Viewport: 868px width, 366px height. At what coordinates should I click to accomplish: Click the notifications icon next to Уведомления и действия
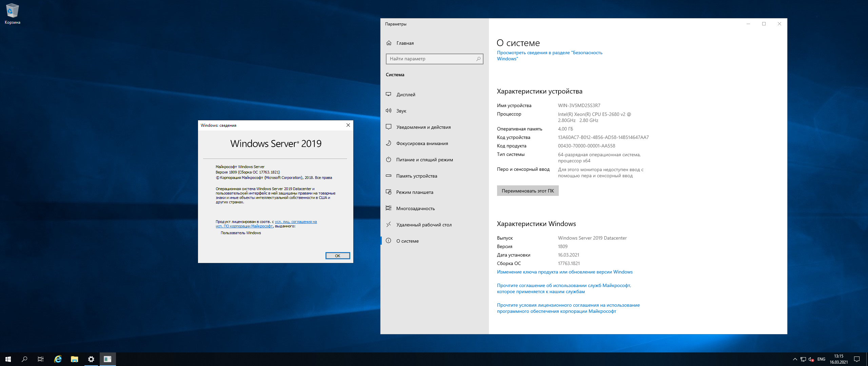[x=389, y=127]
